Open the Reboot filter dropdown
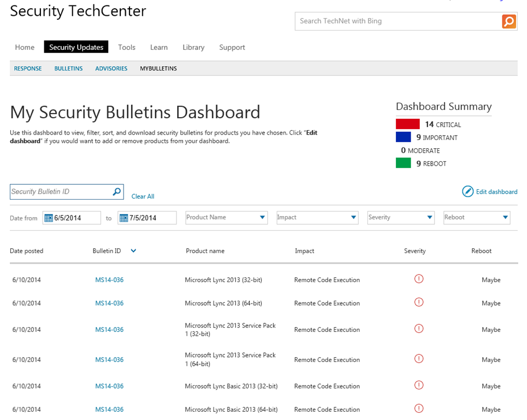The height and width of the screenshot is (420, 527). [x=505, y=218]
